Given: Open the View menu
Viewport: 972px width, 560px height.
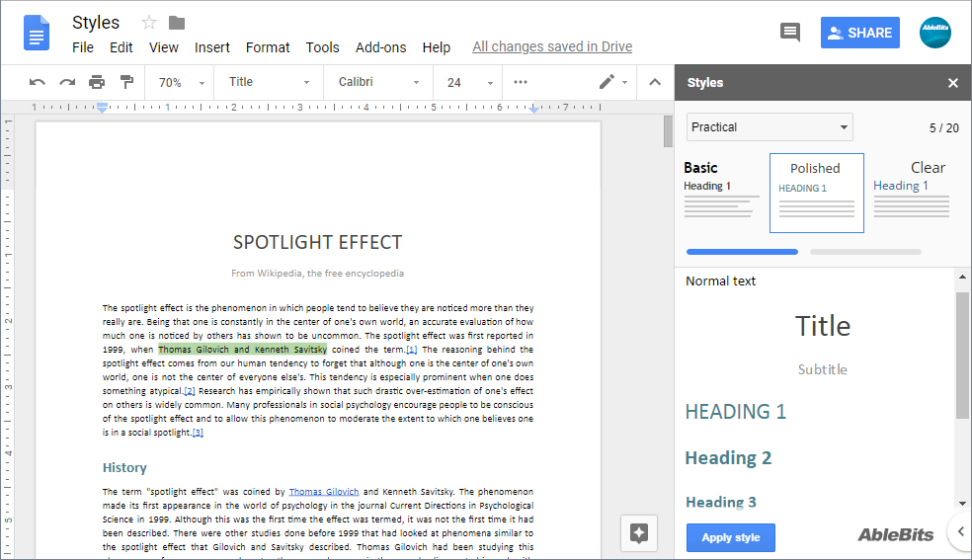Looking at the screenshot, I should point(164,47).
